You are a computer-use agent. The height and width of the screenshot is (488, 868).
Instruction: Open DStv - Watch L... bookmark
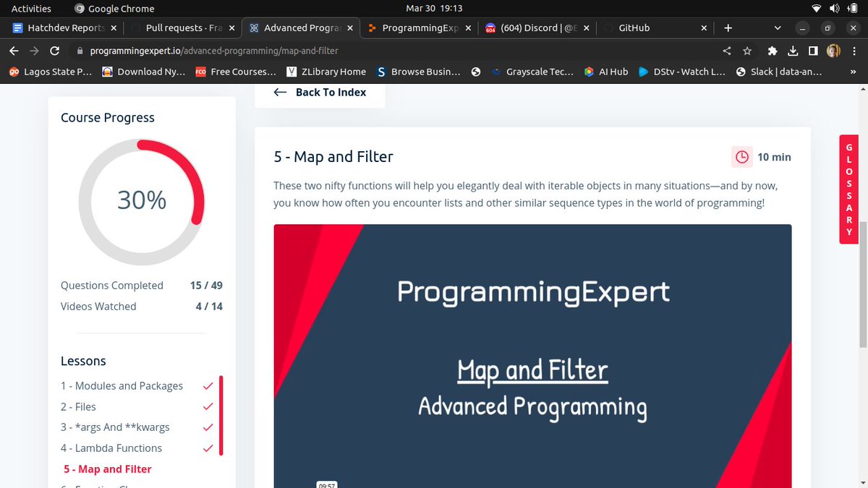[x=681, y=72]
